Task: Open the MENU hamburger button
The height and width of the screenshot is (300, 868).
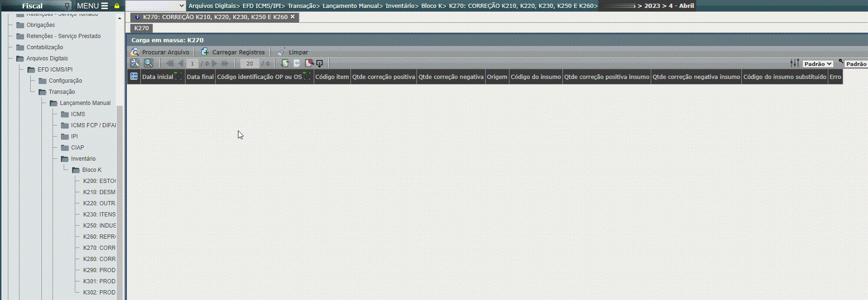Action: tap(92, 6)
